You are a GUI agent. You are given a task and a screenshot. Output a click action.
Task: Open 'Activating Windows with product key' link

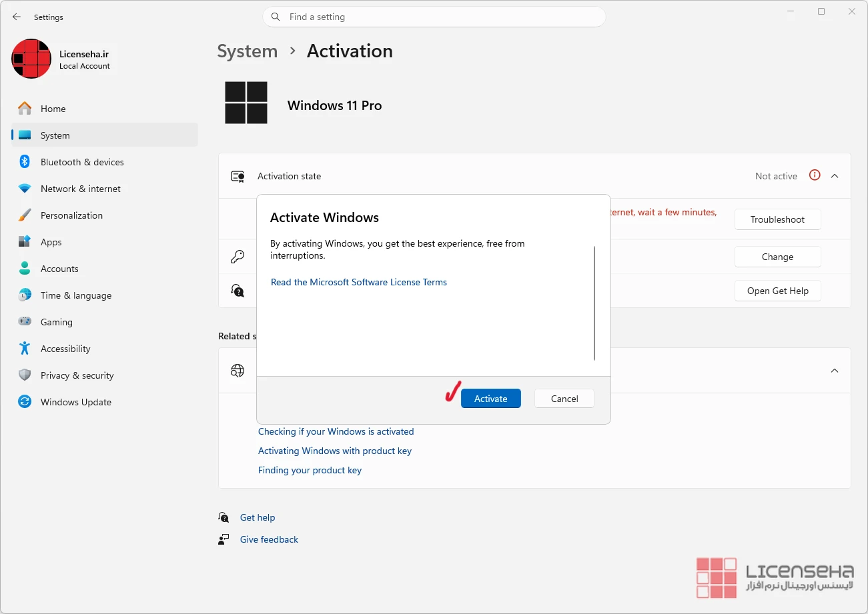[x=335, y=451]
